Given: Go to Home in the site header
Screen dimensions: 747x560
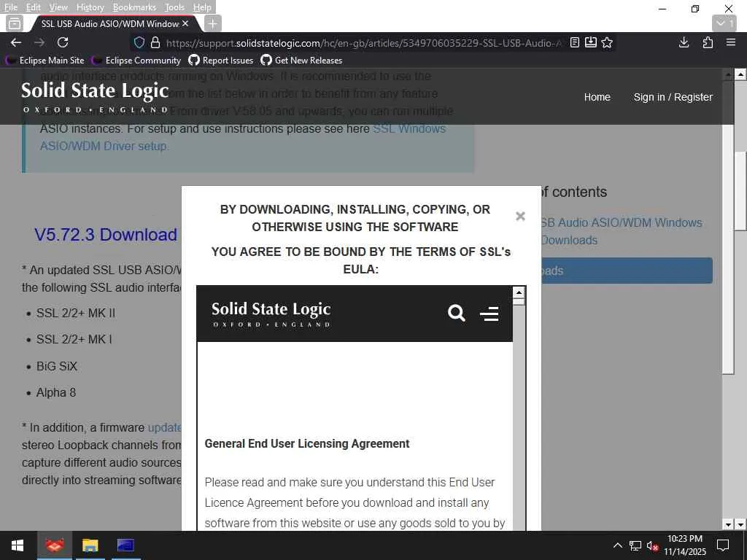Looking at the screenshot, I should (597, 97).
